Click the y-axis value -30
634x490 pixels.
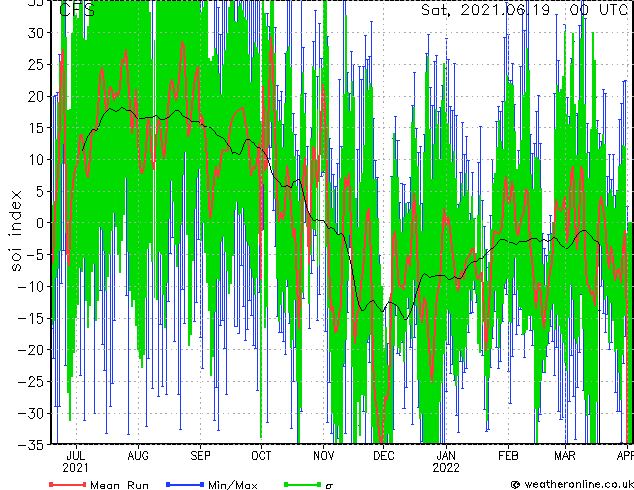click(31, 413)
